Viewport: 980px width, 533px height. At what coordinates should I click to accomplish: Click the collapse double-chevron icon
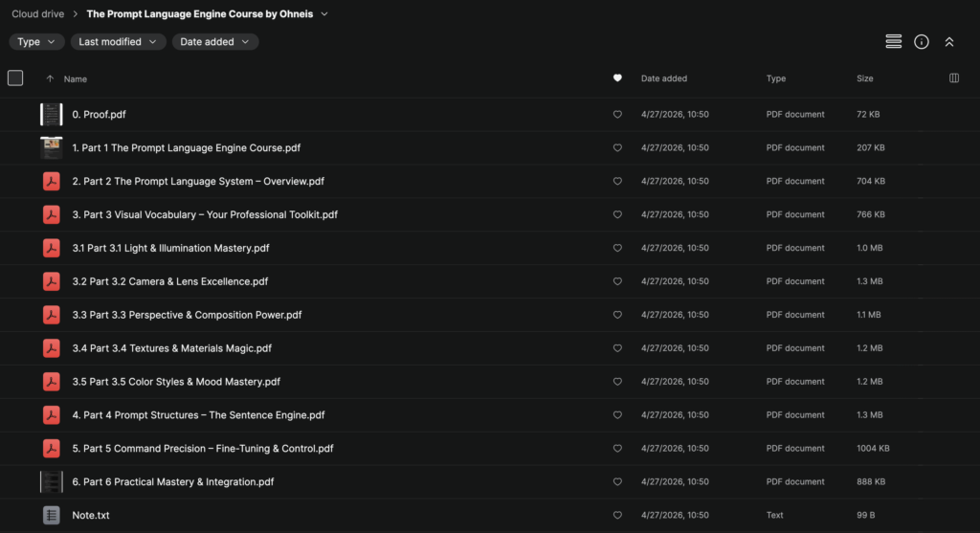pyautogui.click(x=949, y=41)
